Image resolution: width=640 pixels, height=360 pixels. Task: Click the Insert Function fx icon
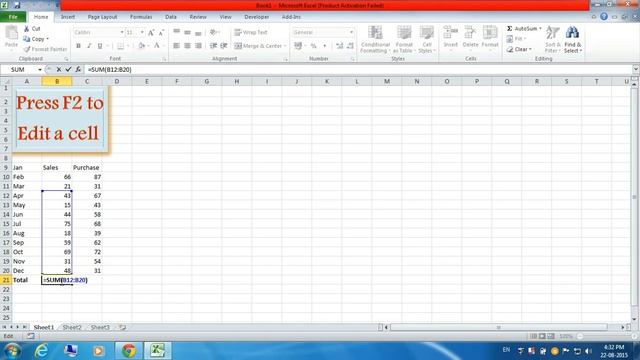tap(78, 69)
